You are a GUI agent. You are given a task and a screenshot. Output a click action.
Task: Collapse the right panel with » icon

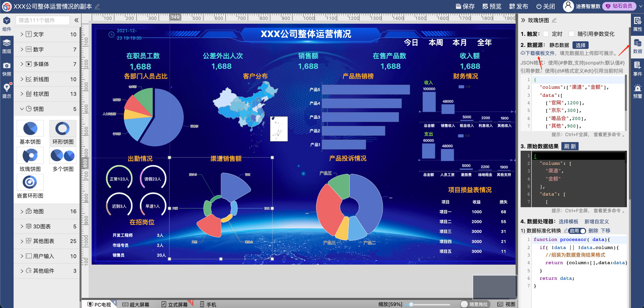click(x=523, y=20)
